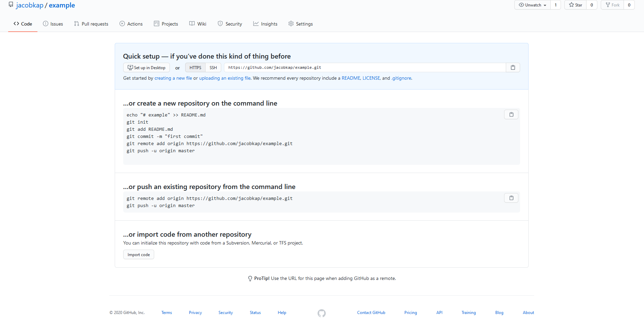This screenshot has width=644, height=330.
Task: Go to the repository Security tab
Action: [230, 24]
